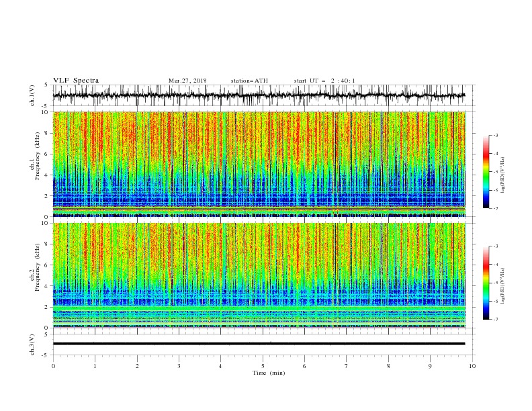Image resolution: width=532 pixels, height=411 pixels.
Task: Click the '-3' label on ch.1 color bar
Action: click(495, 135)
